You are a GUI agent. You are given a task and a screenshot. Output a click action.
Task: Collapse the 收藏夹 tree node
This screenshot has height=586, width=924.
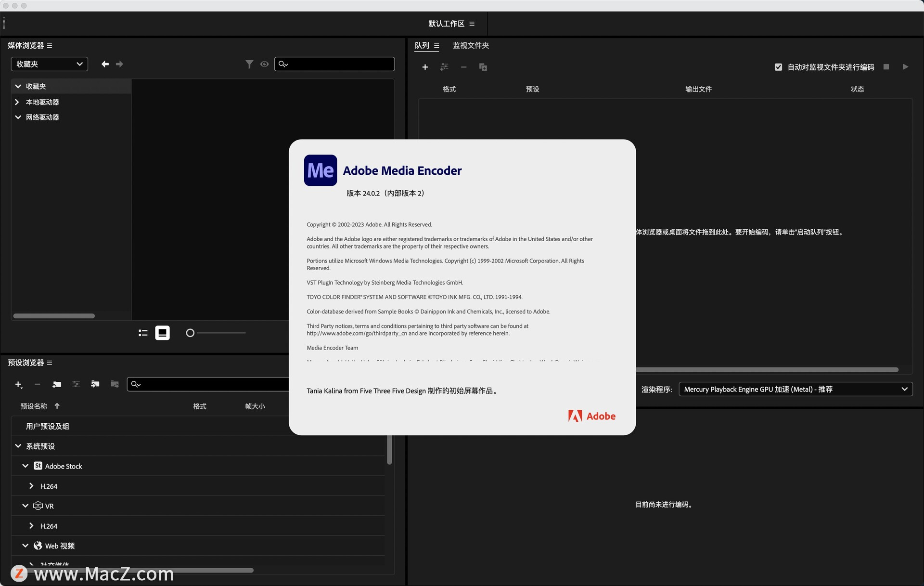coord(18,86)
